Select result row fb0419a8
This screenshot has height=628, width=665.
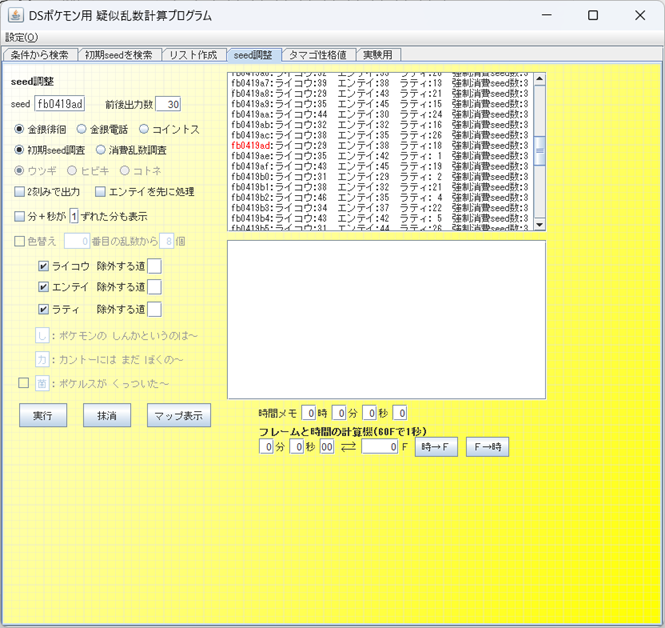[x=380, y=93]
